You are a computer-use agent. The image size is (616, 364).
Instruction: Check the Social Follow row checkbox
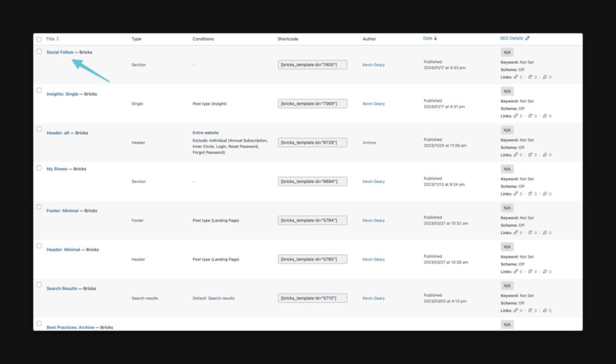click(39, 51)
